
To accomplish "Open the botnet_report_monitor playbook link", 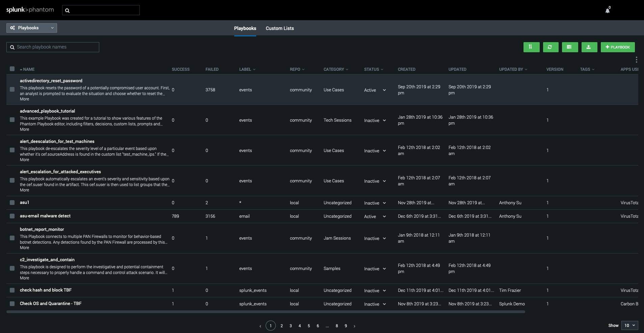I will tap(42, 230).
